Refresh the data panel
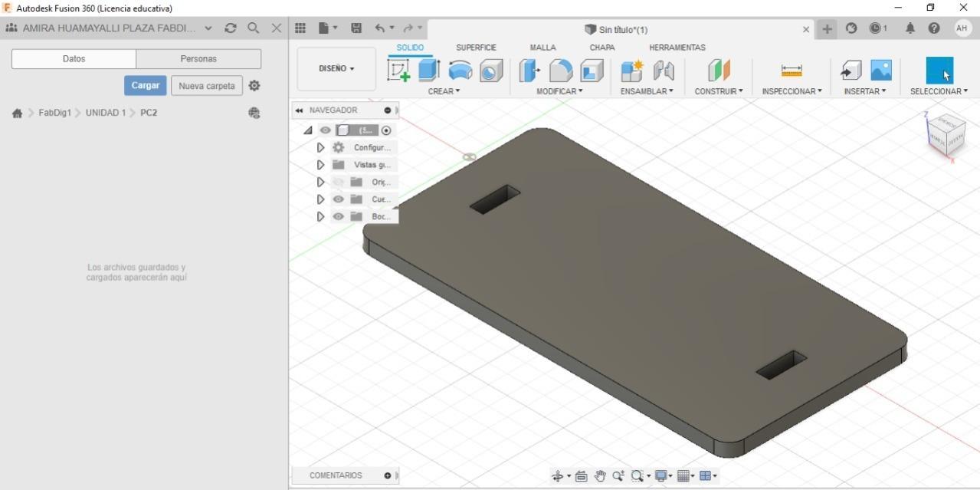Screen dimensions: 980x490 231,28
